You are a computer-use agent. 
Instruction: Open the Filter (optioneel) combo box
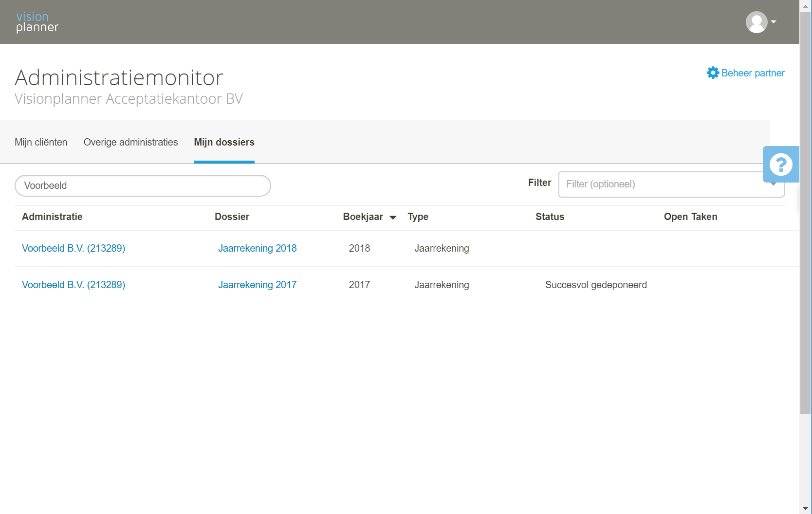pyautogui.click(x=671, y=184)
